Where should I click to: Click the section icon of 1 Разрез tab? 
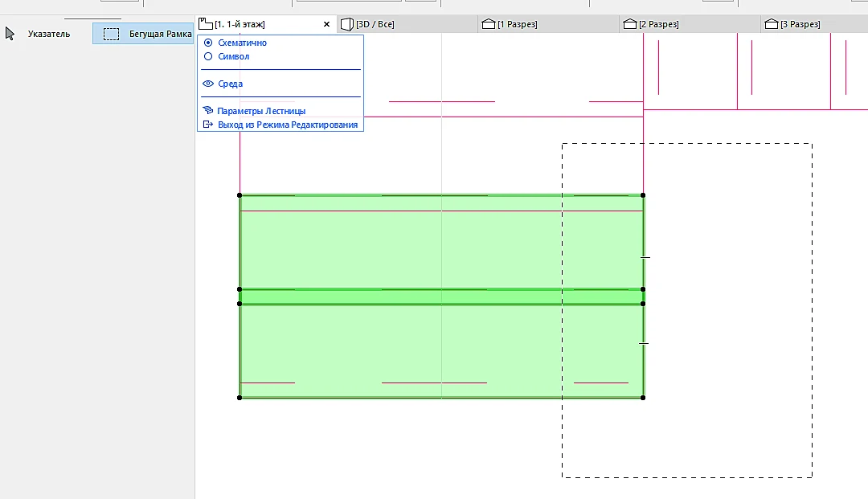click(x=489, y=24)
